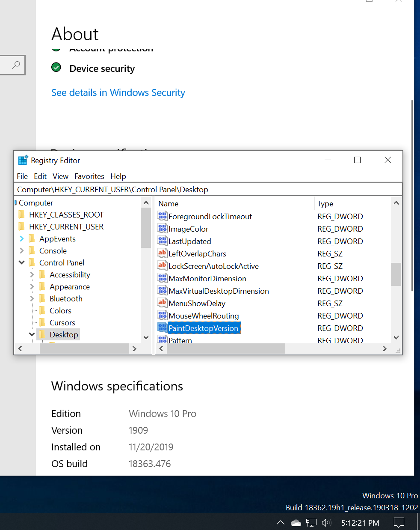
Task: Click the MenuShowDelay string value icon
Action: tap(163, 303)
